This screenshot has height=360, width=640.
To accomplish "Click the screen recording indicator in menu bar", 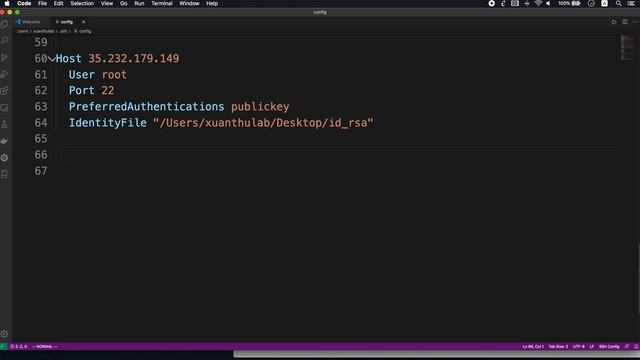I will 491,3.
